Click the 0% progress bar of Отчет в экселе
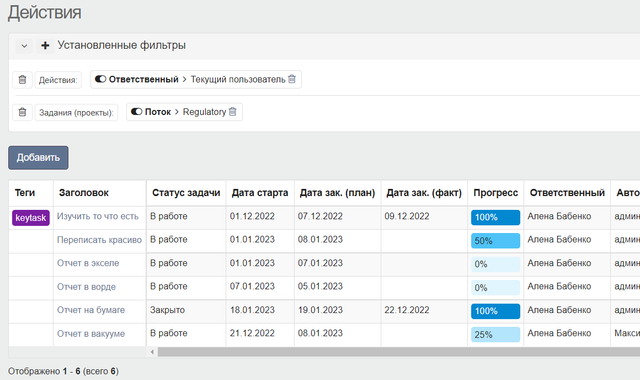The width and height of the screenshot is (640, 380). click(496, 264)
